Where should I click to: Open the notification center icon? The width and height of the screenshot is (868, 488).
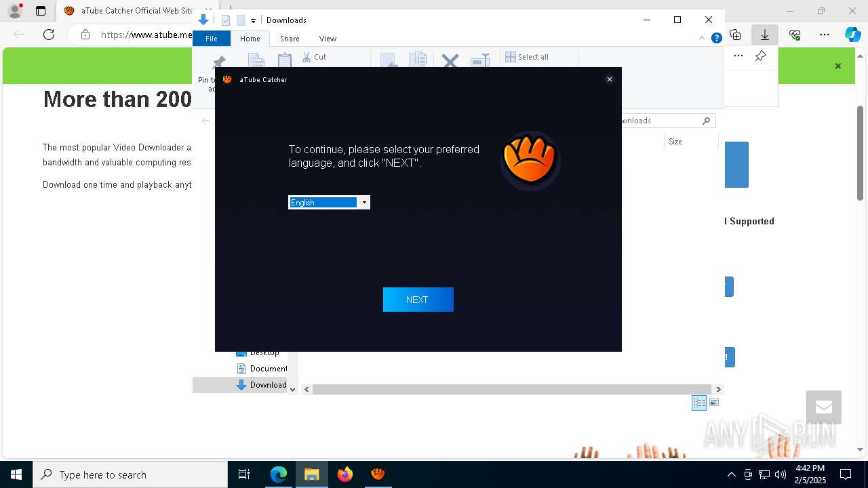click(846, 474)
